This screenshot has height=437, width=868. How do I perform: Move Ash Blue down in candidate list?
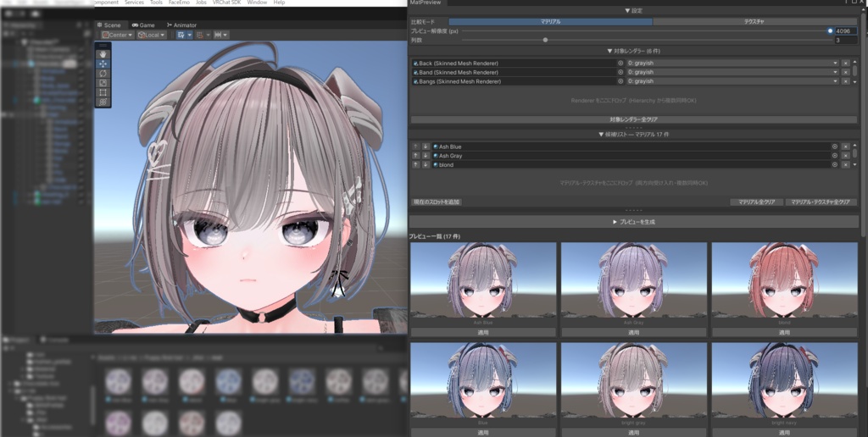(426, 147)
